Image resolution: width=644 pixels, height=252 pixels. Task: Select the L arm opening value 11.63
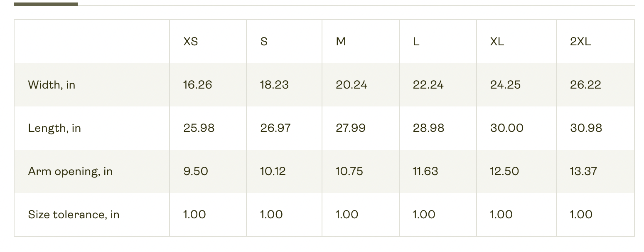click(425, 171)
